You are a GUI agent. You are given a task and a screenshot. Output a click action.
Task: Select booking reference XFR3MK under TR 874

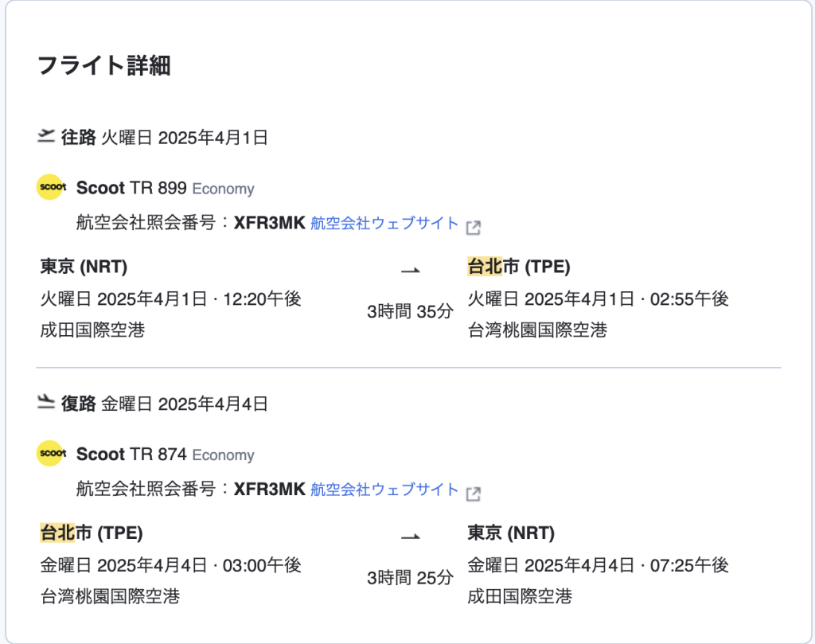269,490
